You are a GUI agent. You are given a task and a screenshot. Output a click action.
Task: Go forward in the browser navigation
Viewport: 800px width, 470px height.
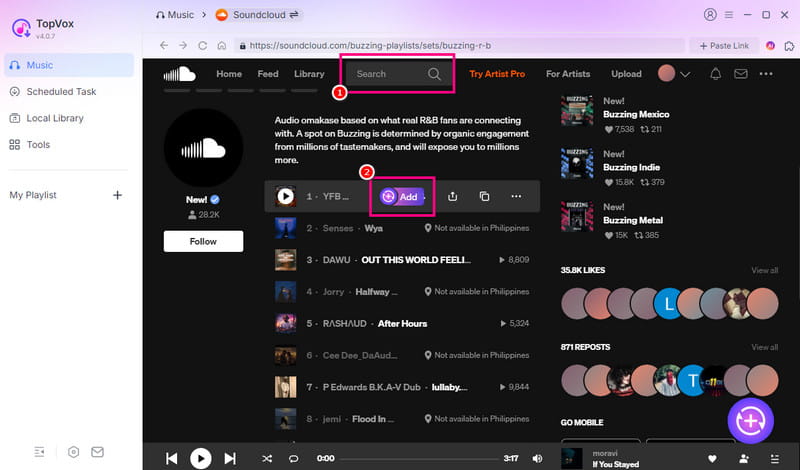pyautogui.click(x=183, y=45)
